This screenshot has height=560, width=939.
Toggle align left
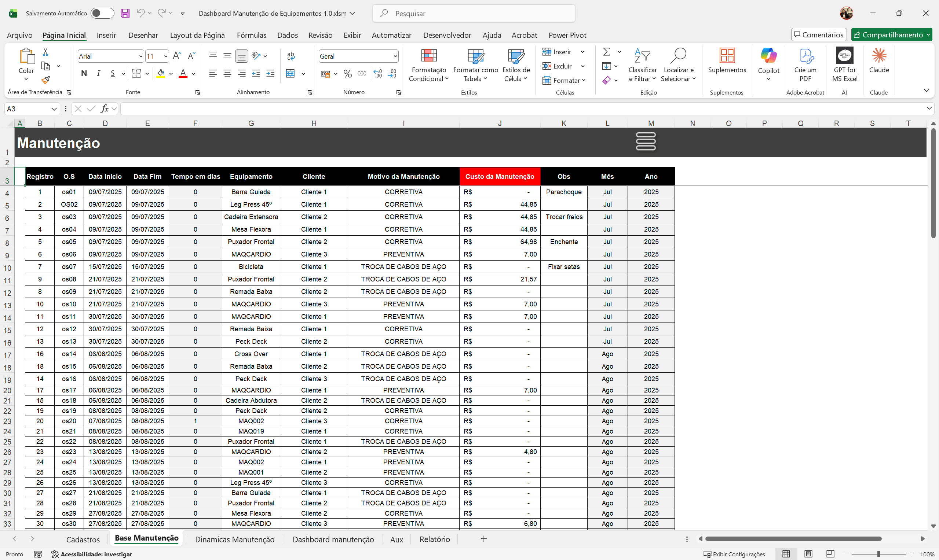point(213,74)
